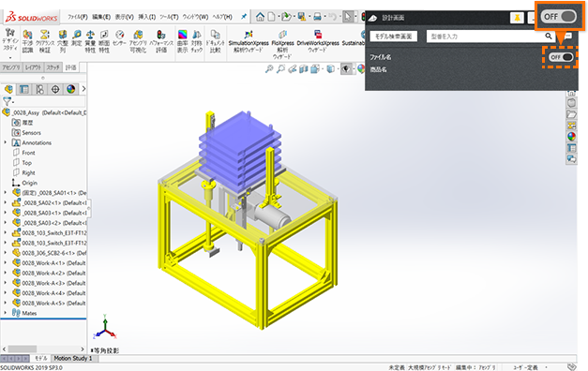
Task: Click Zoom to Fit in view toolbar
Action: (269, 68)
